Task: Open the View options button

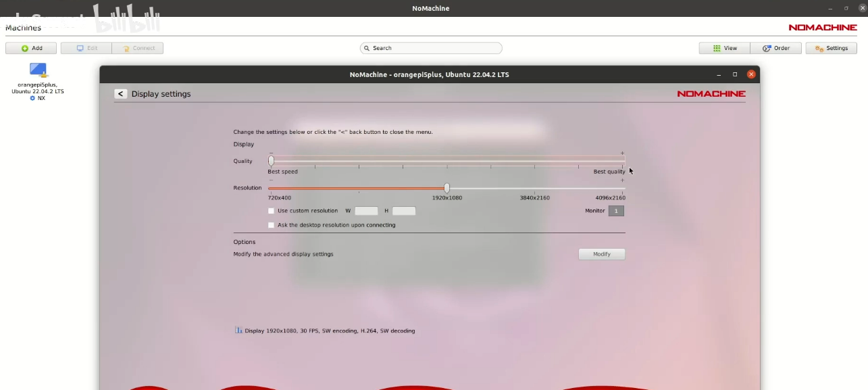Action: tap(725, 48)
